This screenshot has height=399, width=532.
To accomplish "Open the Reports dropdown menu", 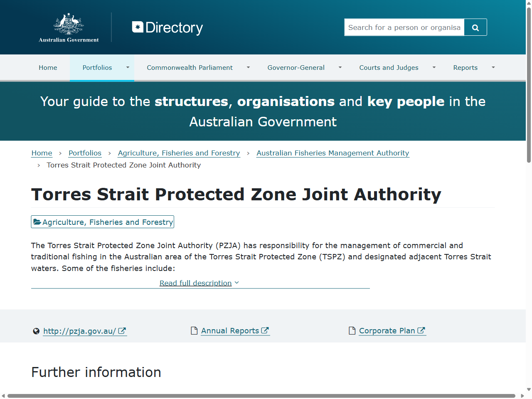I will pyautogui.click(x=493, y=67).
